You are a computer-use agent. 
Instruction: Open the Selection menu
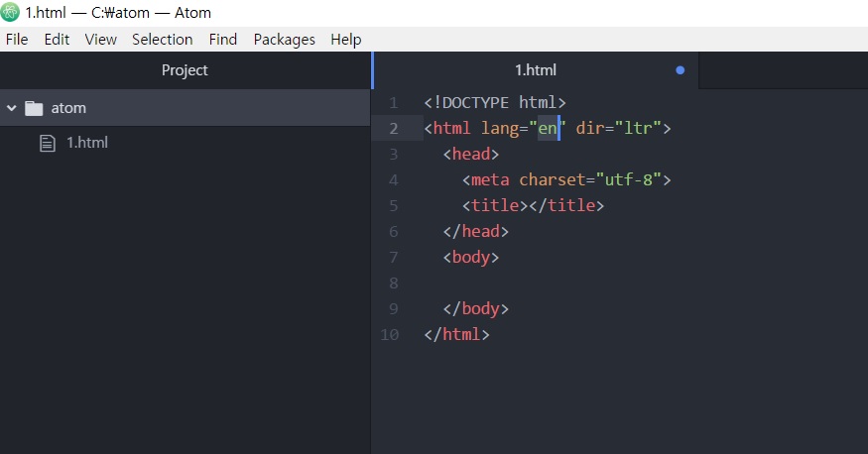click(x=163, y=40)
